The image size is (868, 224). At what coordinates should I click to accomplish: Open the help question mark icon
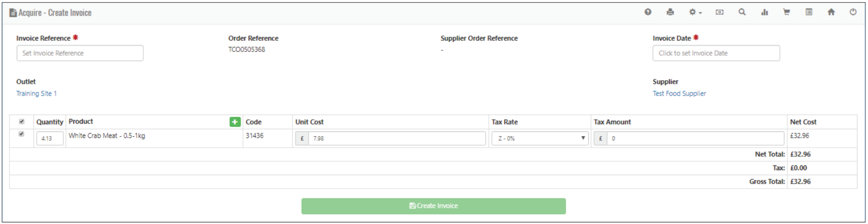(648, 12)
